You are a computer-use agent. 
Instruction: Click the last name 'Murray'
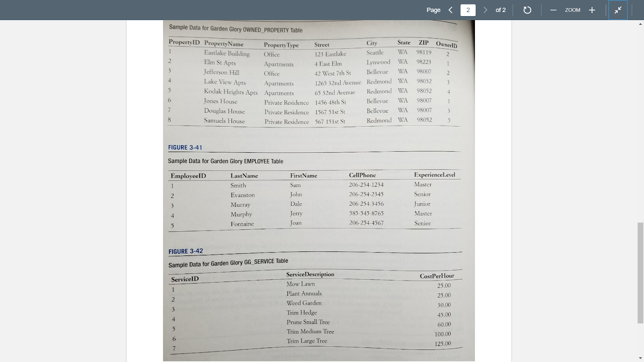240,205
